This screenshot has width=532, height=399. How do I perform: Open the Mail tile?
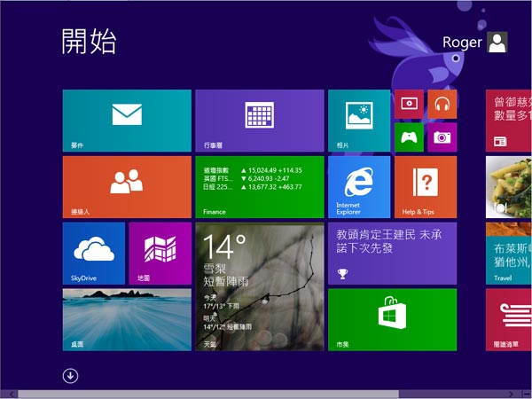tap(127, 121)
